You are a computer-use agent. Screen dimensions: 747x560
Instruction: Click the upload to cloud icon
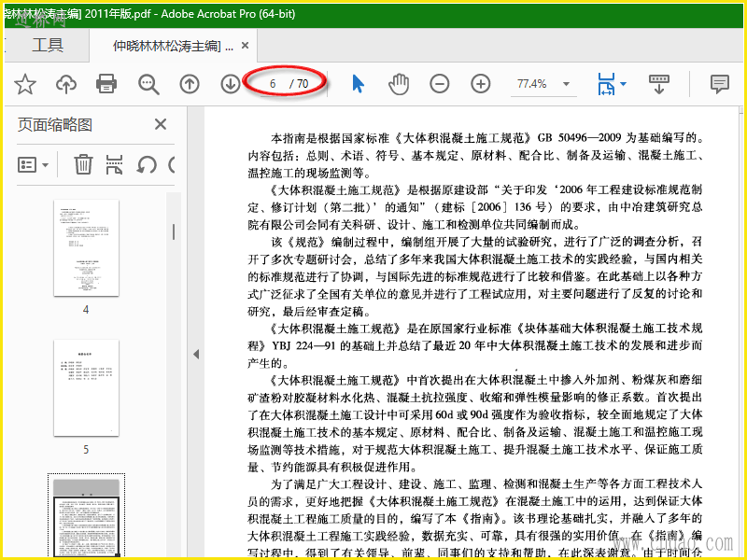66,84
